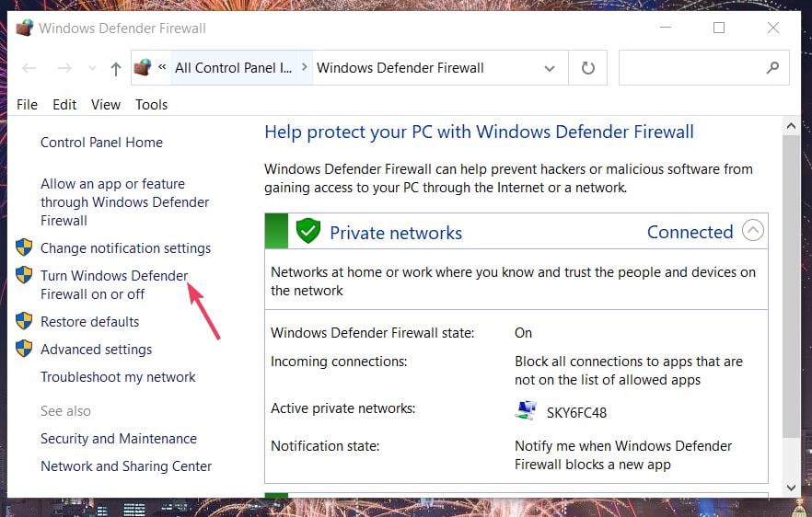This screenshot has height=517, width=812.
Task: Open breadcrumb separator arrow after Control Panel
Action: [305, 67]
